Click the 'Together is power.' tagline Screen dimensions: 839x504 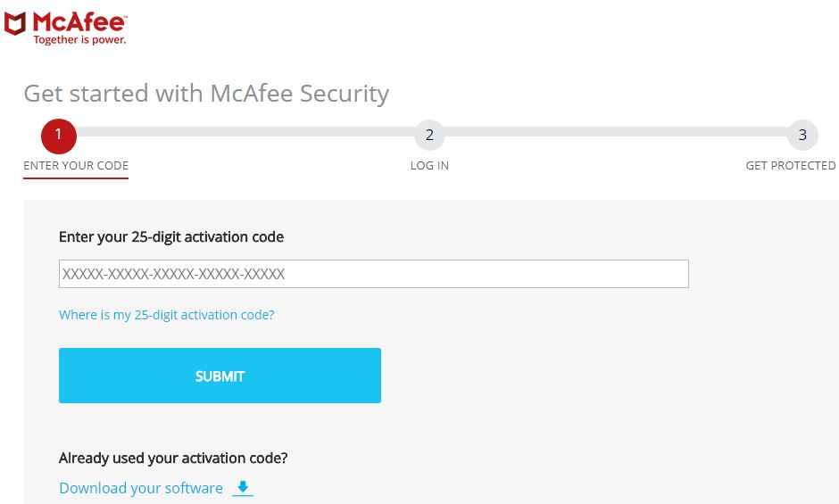click(x=79, y=40)
